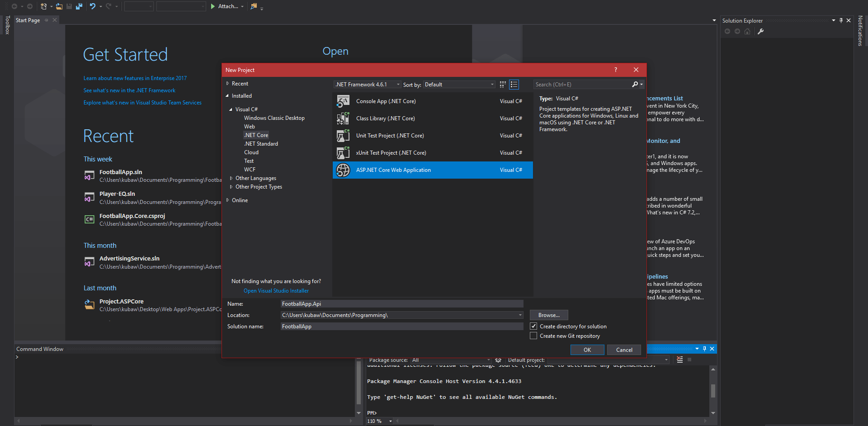Image resolution: width=868 pixels, height=426 pixels.
Task: Open Visual Studio Installer link
Action: 276,291
